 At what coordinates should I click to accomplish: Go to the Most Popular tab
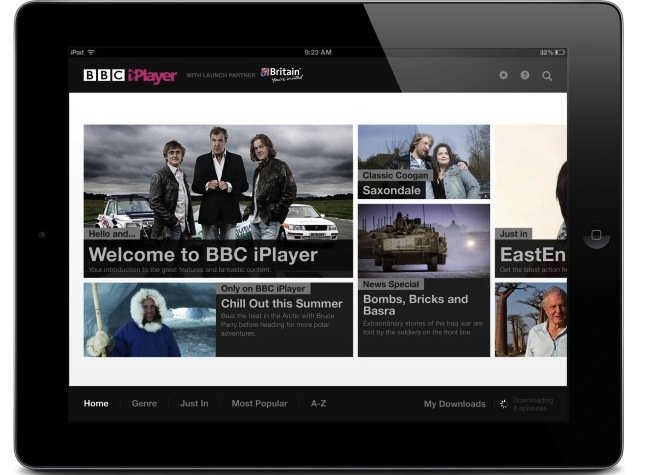[259, 404]
